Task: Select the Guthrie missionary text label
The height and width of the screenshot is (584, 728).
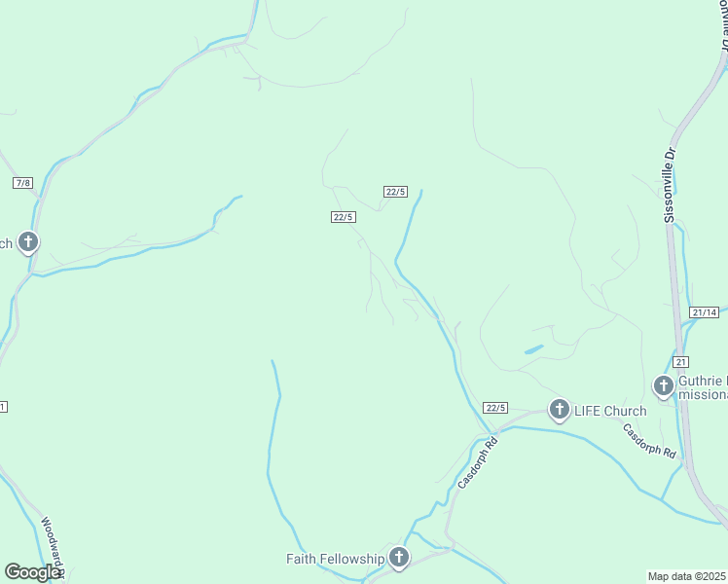Action: coord(703,387)
